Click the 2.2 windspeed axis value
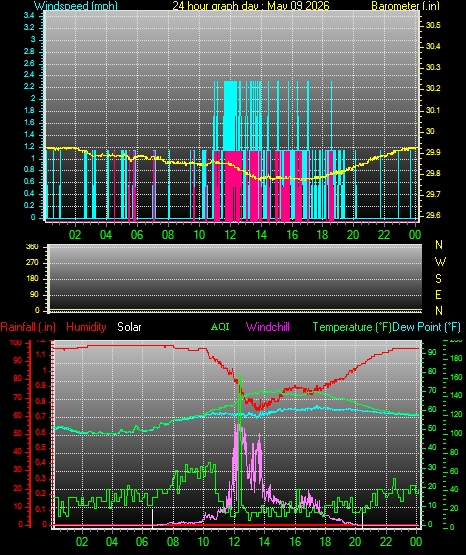 (x=29, y=87)
